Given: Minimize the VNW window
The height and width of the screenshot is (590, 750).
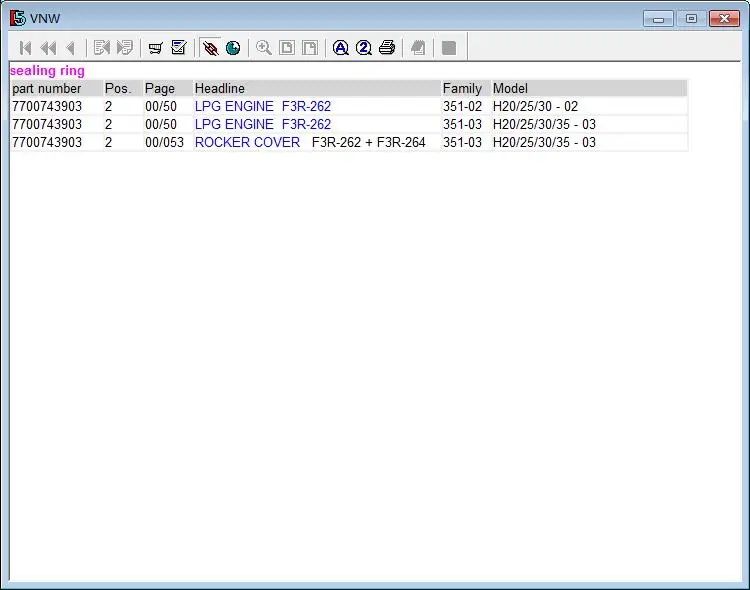Looking at the screenshot, I should point(658,19).
